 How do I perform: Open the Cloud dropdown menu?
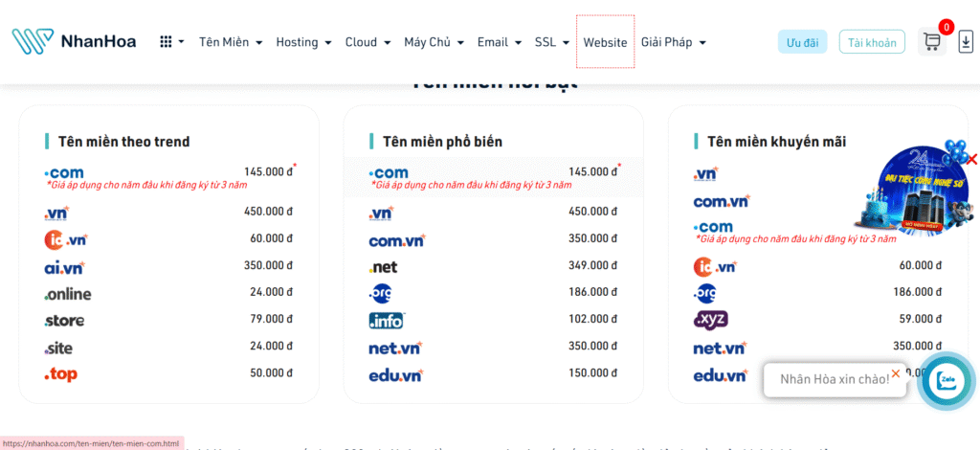[367, 42]
